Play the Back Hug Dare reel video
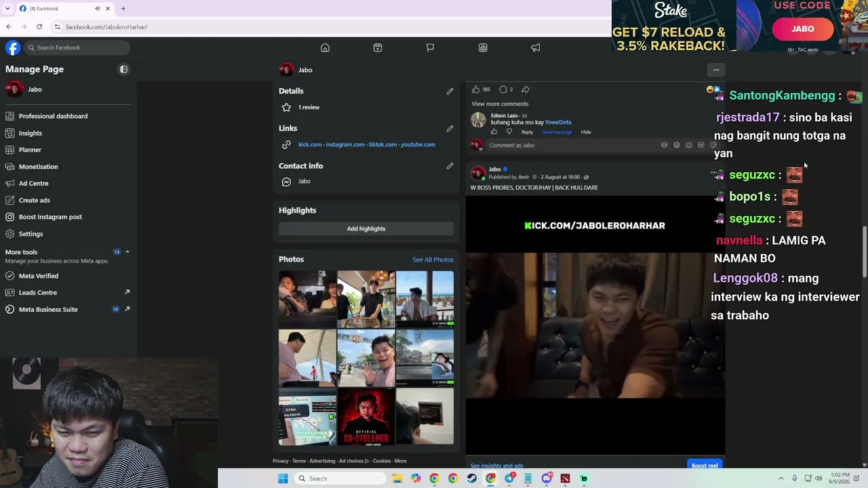Image resolution: width=868 pixels, height=488 pixels. [595, 325]
